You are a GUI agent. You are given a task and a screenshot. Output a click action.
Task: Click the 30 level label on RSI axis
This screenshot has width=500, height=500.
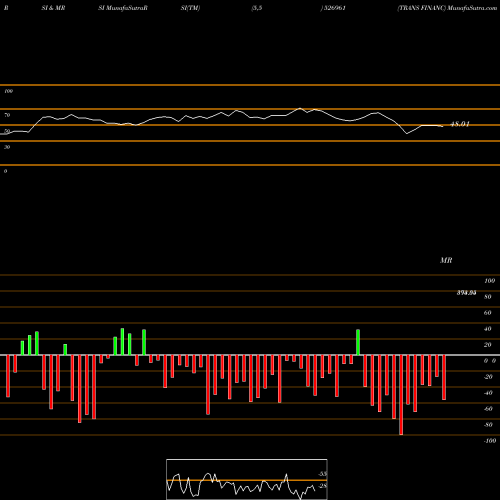(x=7, y=147)
